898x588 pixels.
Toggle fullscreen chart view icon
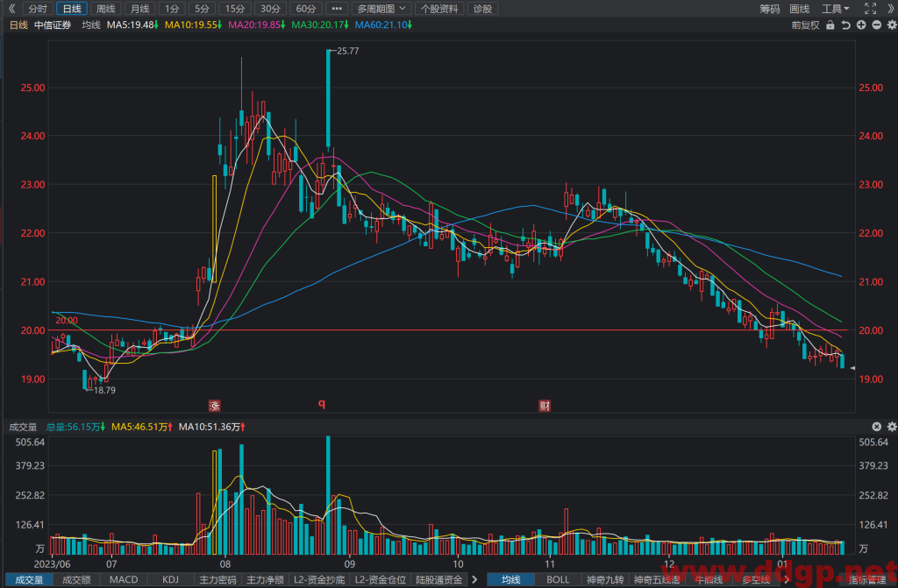(x=871, y=9)
